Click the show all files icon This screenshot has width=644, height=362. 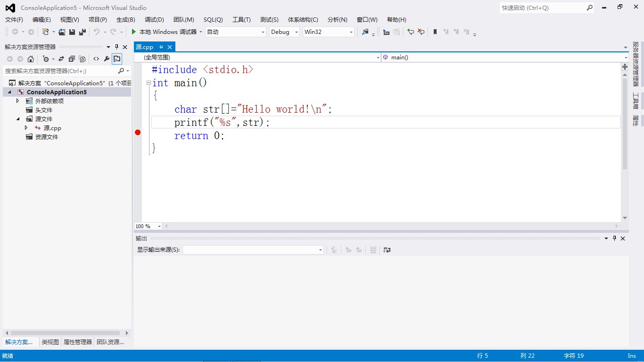tap(82, 59)
